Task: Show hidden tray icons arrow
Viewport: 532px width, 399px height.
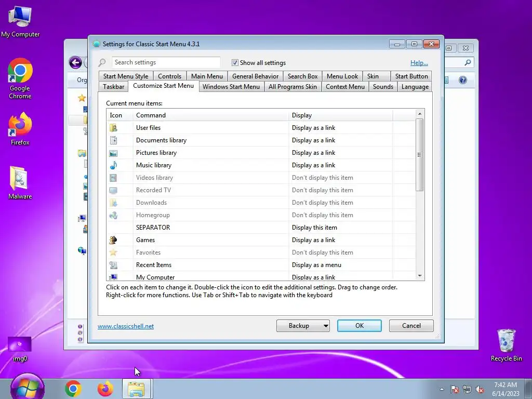Action: [442, 390]
